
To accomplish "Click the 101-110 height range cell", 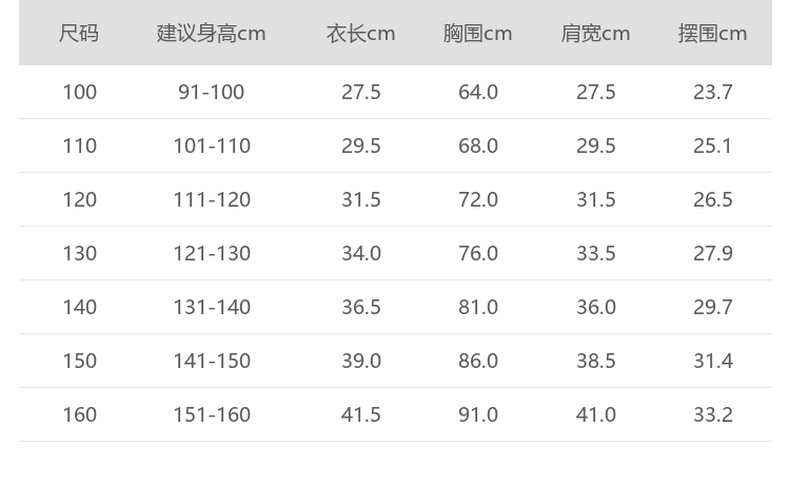I will (x=211, y=146).
